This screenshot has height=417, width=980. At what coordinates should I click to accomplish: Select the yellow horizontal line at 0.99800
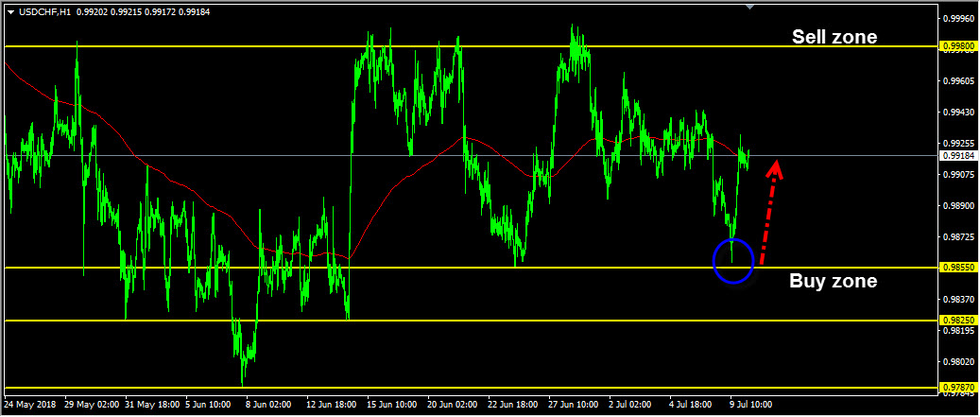(x=470, y=47)
